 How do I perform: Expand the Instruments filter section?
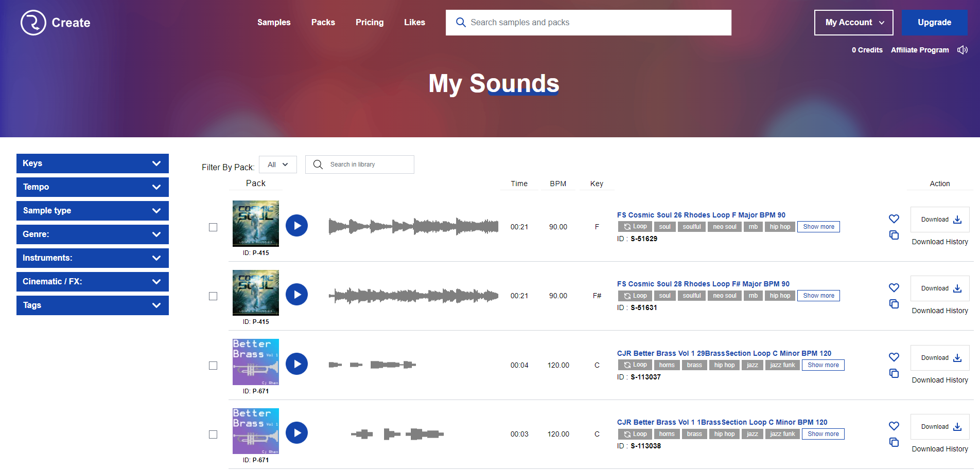coord(92,258)
